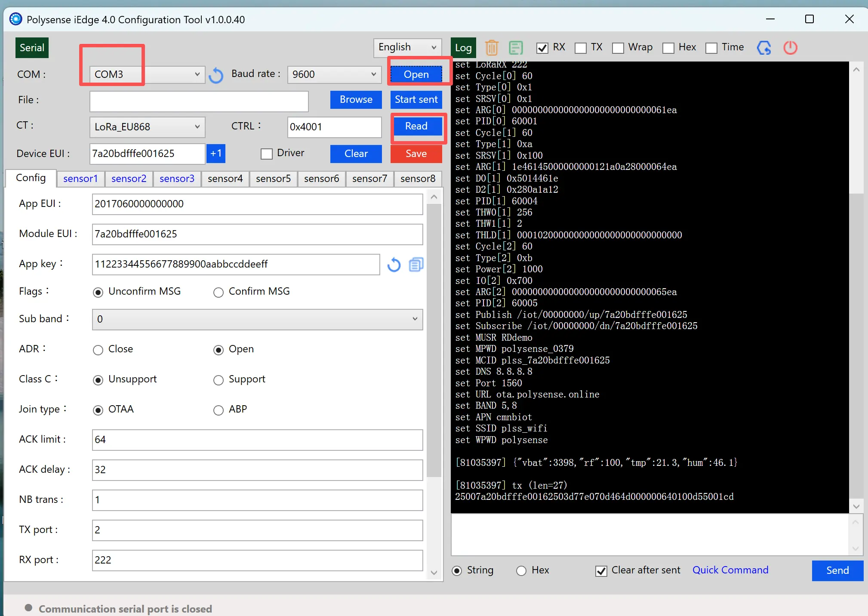The image size is (868, 616).
Task: Click the green save-log icon
Action: (x=516, y=47)
